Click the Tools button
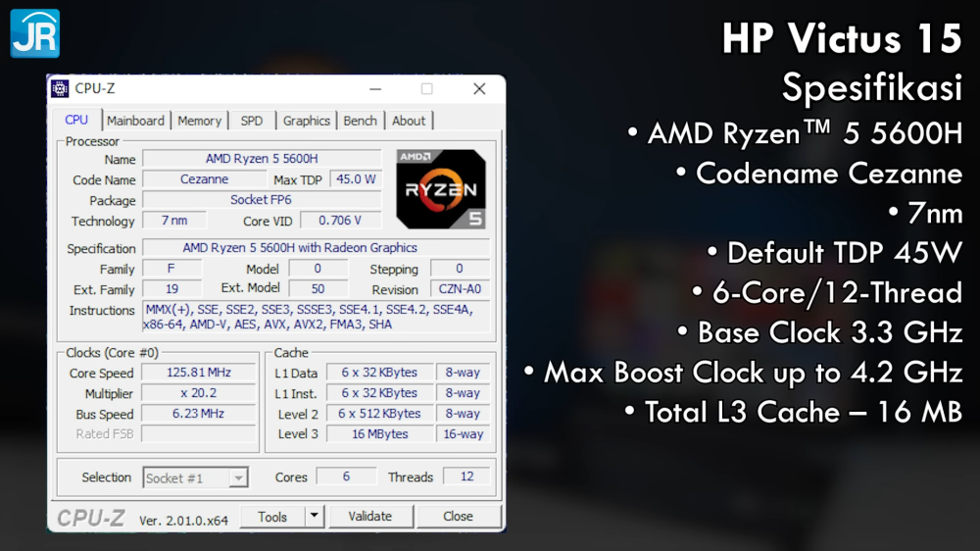The height and width of the screenshot is (551, 980). tap(272, 516)
